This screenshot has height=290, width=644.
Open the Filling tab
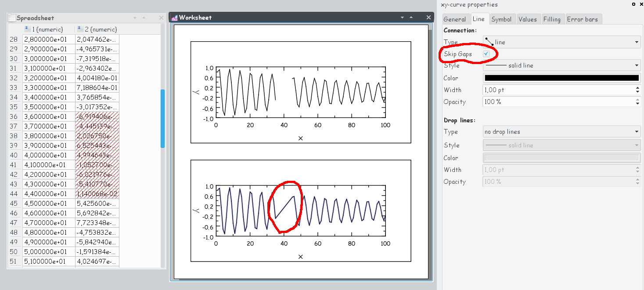tap(552, 19)
